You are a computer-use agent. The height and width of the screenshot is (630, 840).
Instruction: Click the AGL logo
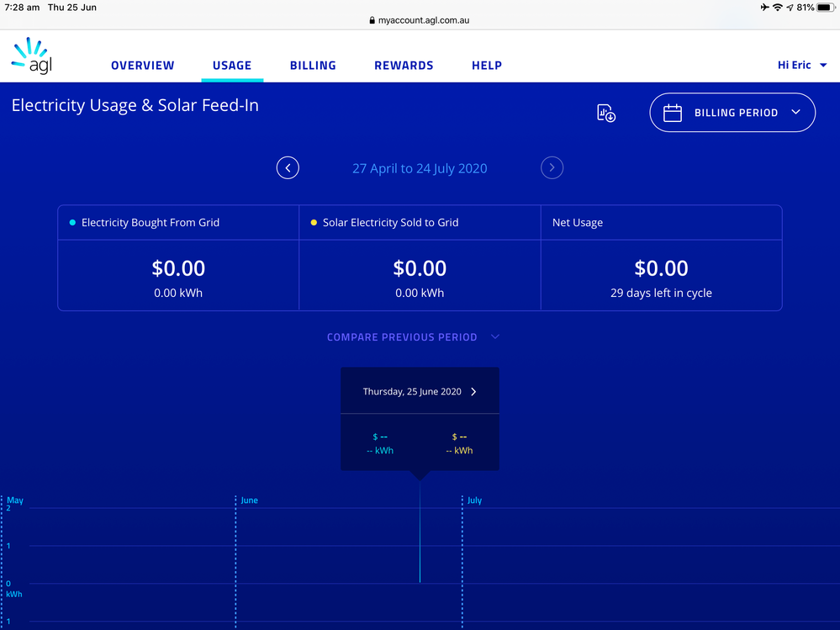[x=32, y=56]
